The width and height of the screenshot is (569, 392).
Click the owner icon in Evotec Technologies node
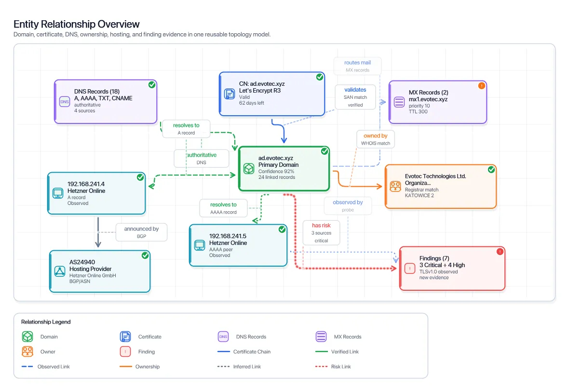click(395, 186)
